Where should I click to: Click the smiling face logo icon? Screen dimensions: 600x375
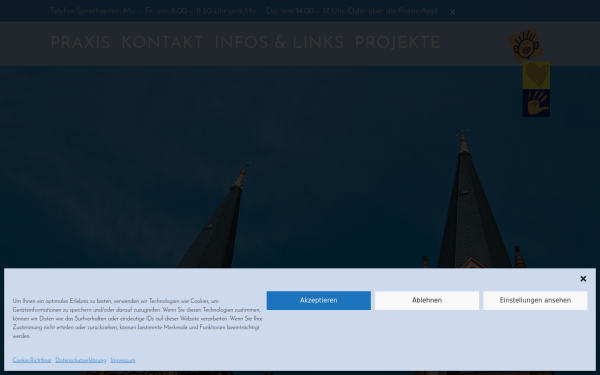(x=526, y=45)
